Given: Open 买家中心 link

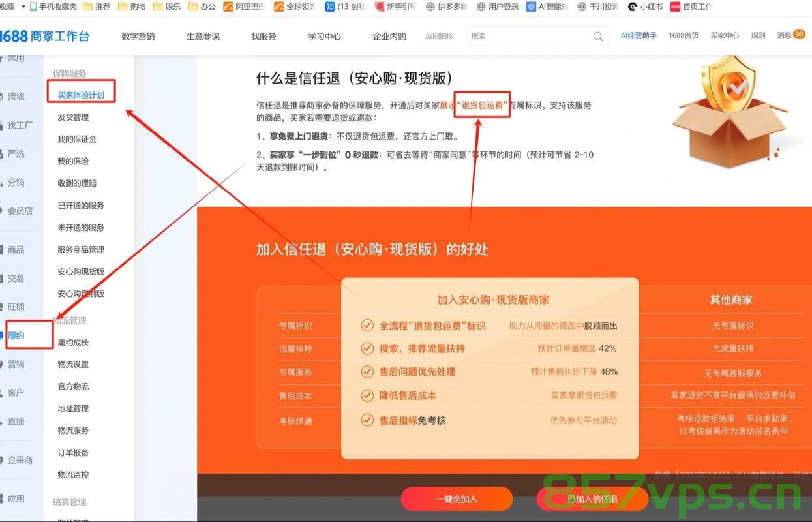Looking at the screenshot, I should pyautogui.click(x=725, y=36).
